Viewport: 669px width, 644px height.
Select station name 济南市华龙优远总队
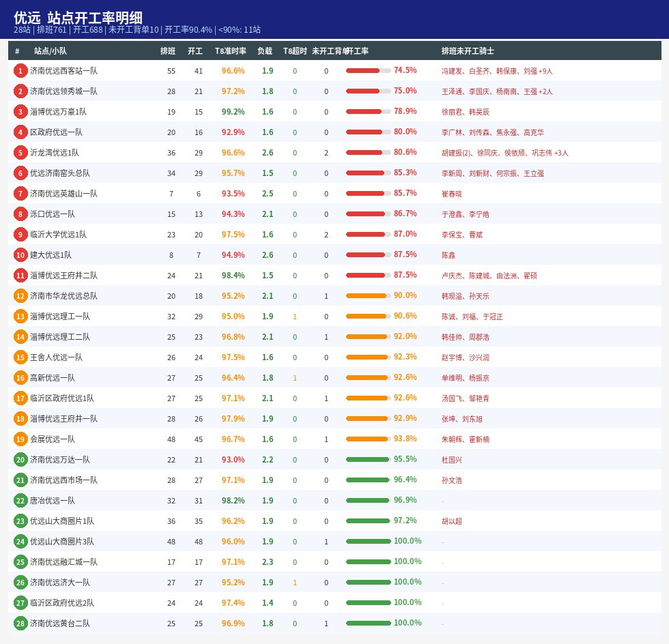point(63,296)
